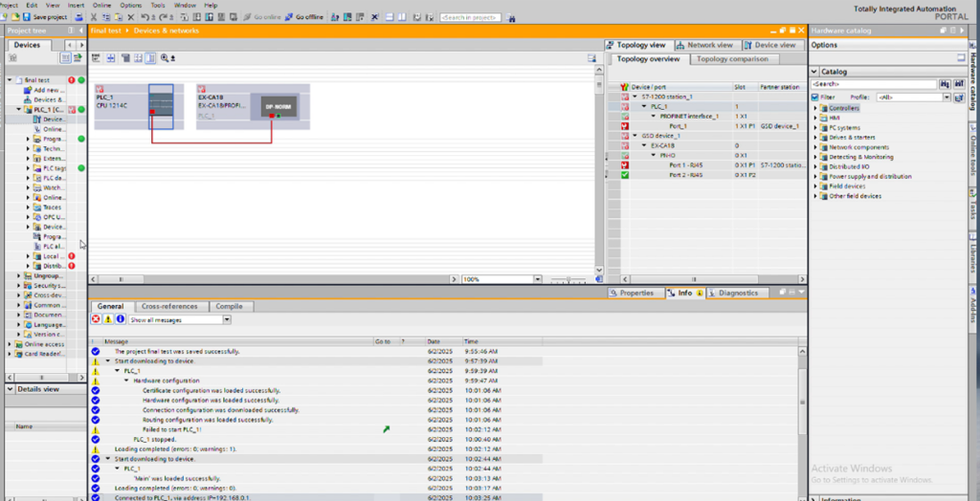Click the green arrow Go to icon for Failed to start PLC_1
The width and height of the screenshot is (980, 501).
click(387, 429)
